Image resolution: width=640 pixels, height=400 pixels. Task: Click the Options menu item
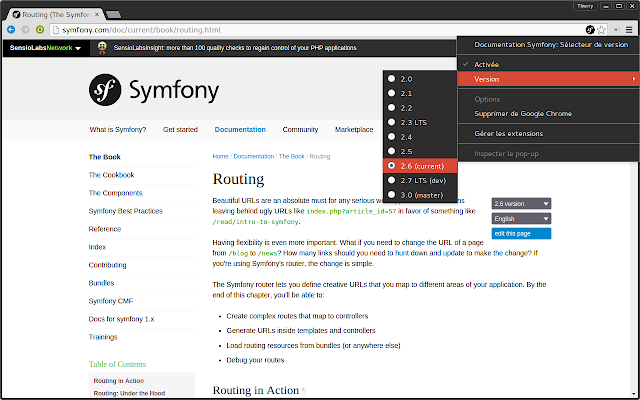pyautogui.click(x=548, y=99)
